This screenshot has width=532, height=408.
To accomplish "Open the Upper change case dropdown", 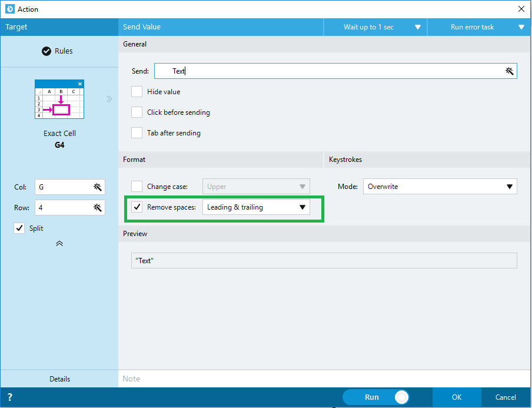I will (256, 187).
